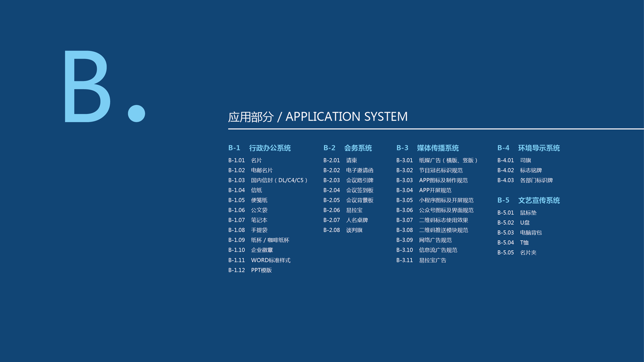Click entry 'B-1.01 名片'
The width and height of the screenshot is (644, 362).
[x=245, y=160]
